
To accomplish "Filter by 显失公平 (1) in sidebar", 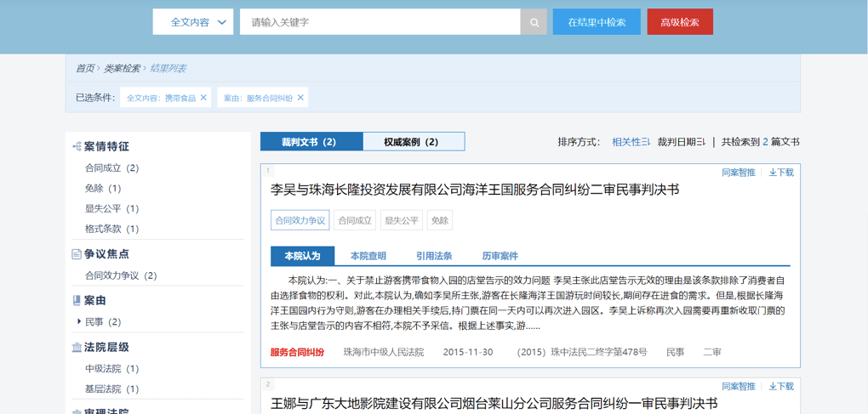I will [x=111, y=209].
